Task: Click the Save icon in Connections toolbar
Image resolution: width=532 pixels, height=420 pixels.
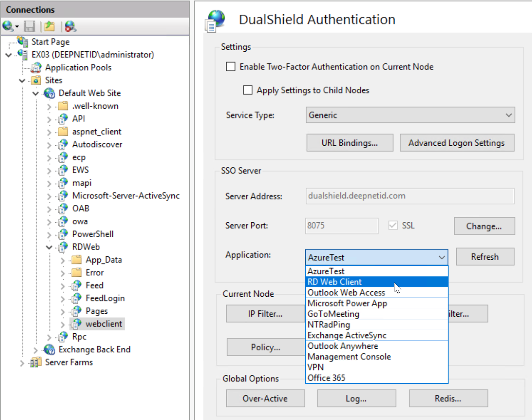Action: pyautogui.click(x=29, y=26)
